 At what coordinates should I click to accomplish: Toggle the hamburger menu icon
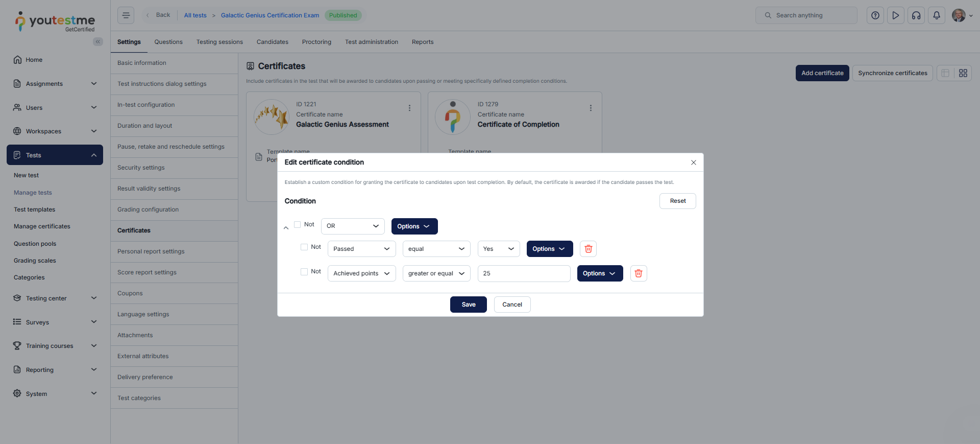(126, 15)
